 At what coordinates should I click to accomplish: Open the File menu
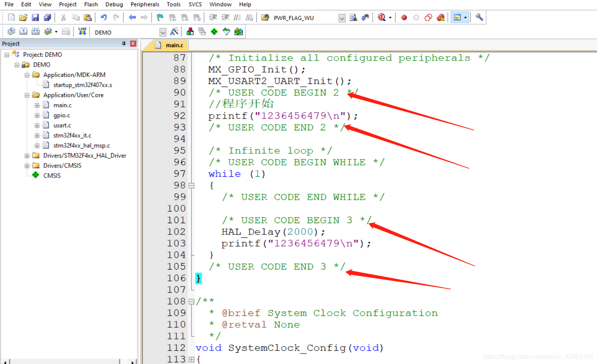(x=9, y=4)
